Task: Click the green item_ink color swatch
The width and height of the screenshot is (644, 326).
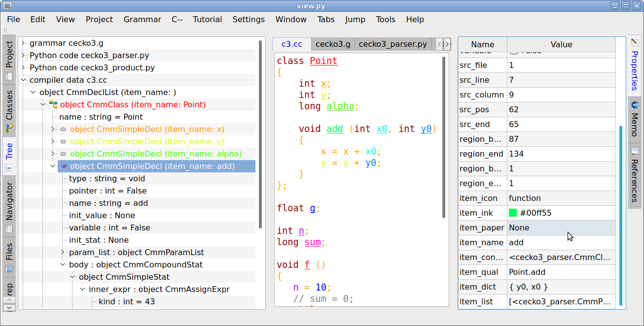Action: [513, 213]
